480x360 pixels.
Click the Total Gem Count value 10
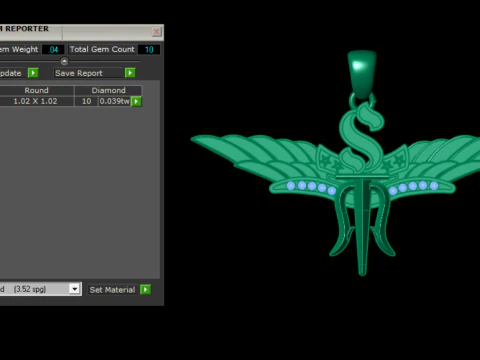tap(149, 50)
